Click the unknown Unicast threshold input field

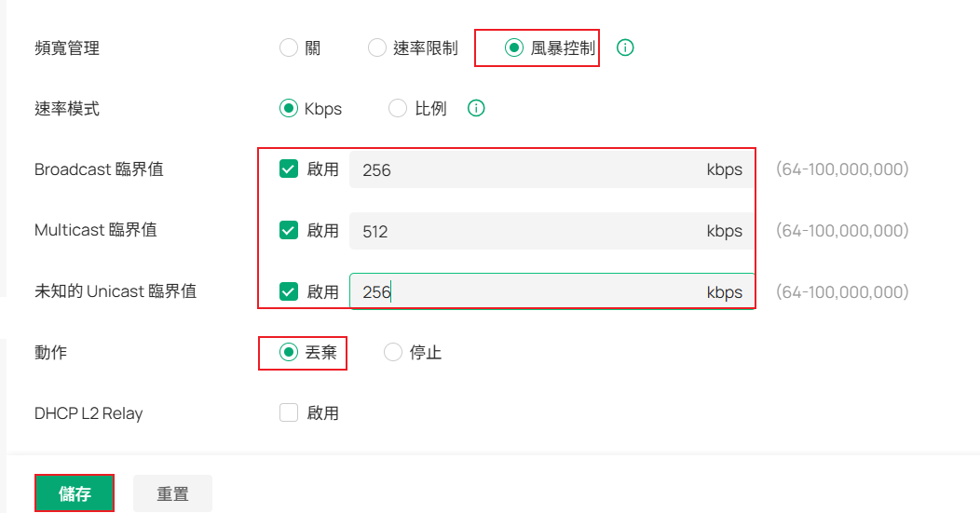click(x=522, y=291)
